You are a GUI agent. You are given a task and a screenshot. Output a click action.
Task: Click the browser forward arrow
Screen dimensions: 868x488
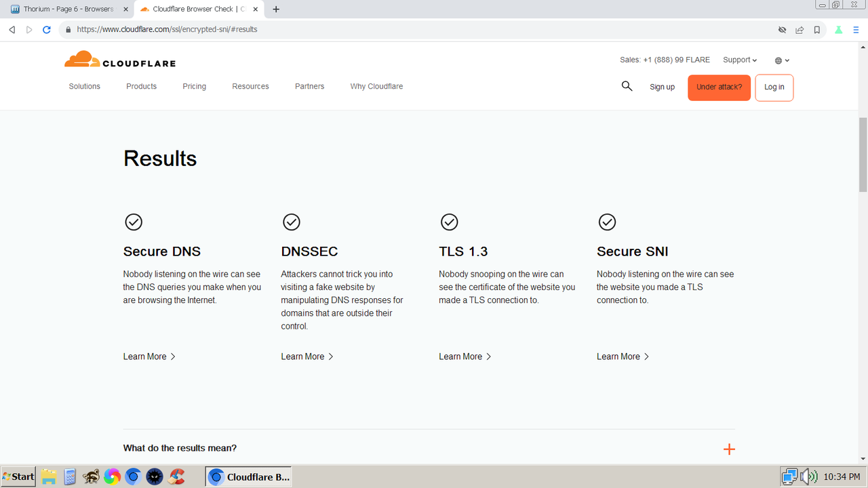pyautogui.click(x=29, y=30)
